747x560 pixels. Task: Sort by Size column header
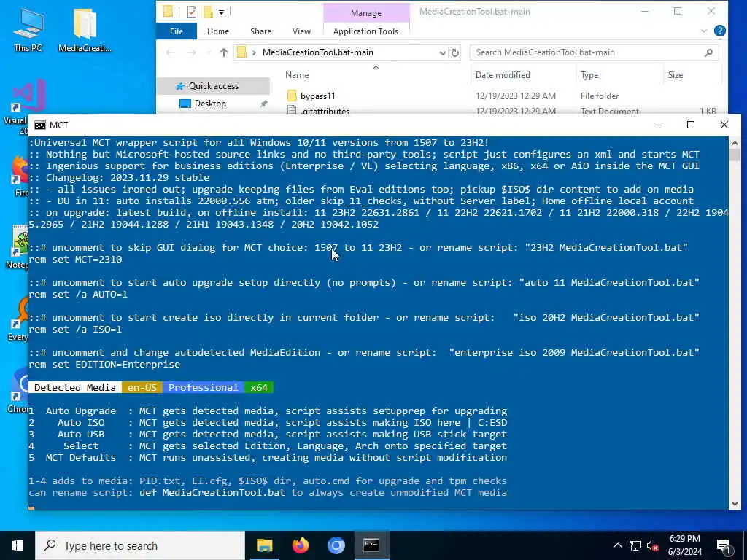(675, 75)
